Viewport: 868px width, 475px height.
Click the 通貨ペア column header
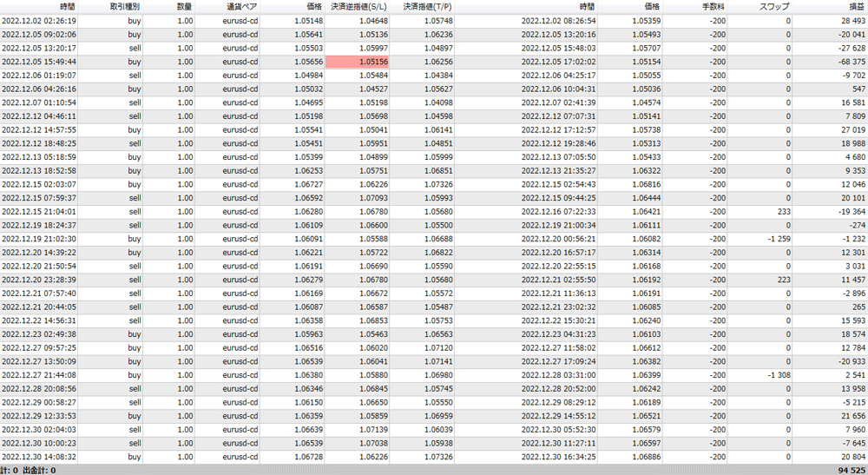click(x=242, y=7)
